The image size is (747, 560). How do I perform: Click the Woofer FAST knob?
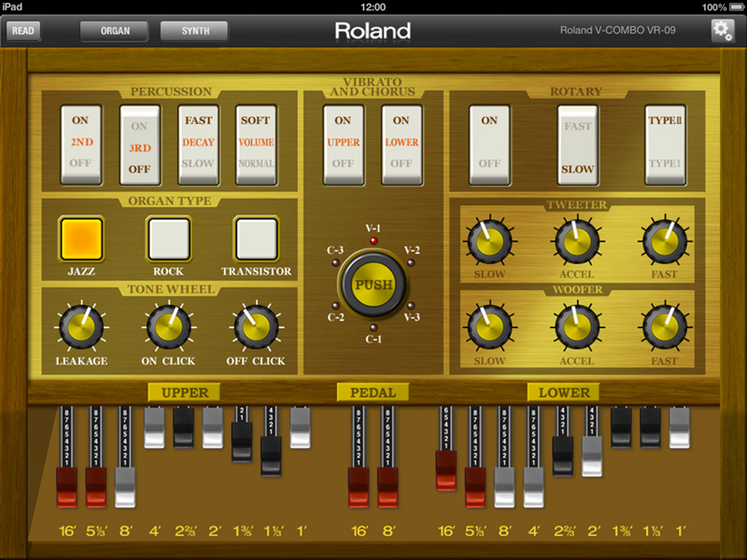(664, 326)
